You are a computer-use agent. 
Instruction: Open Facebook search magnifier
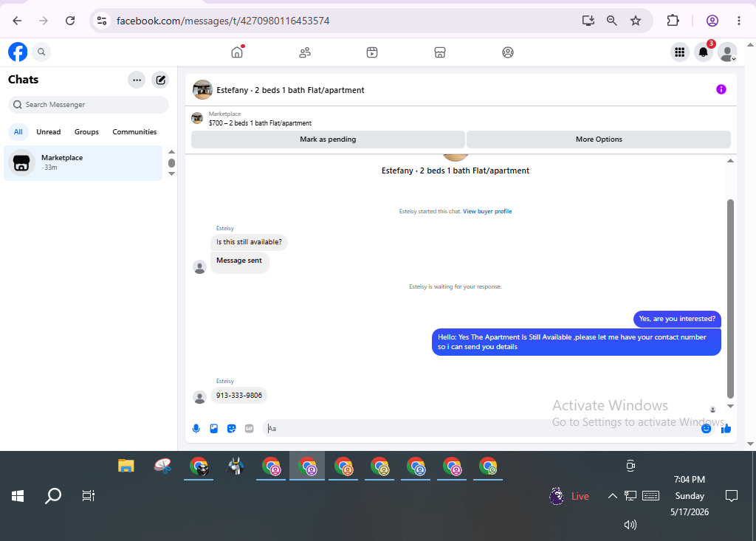(41, 52)
